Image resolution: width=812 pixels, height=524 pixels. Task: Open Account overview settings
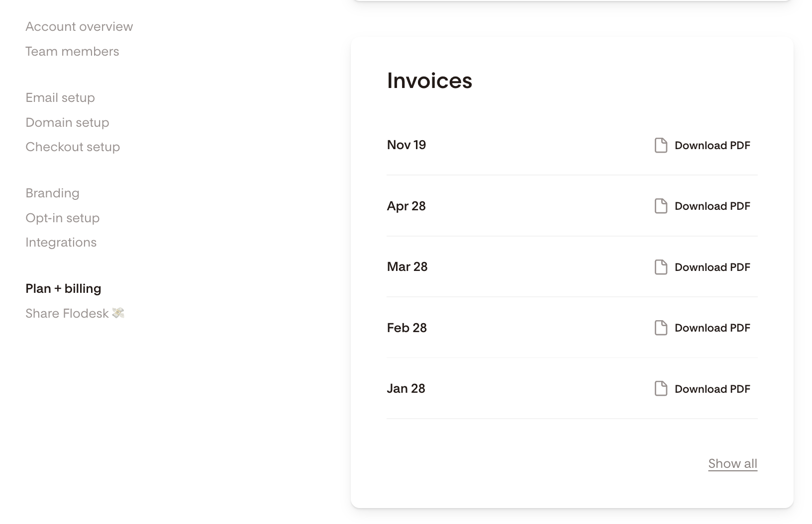click(x=79, y=26)
